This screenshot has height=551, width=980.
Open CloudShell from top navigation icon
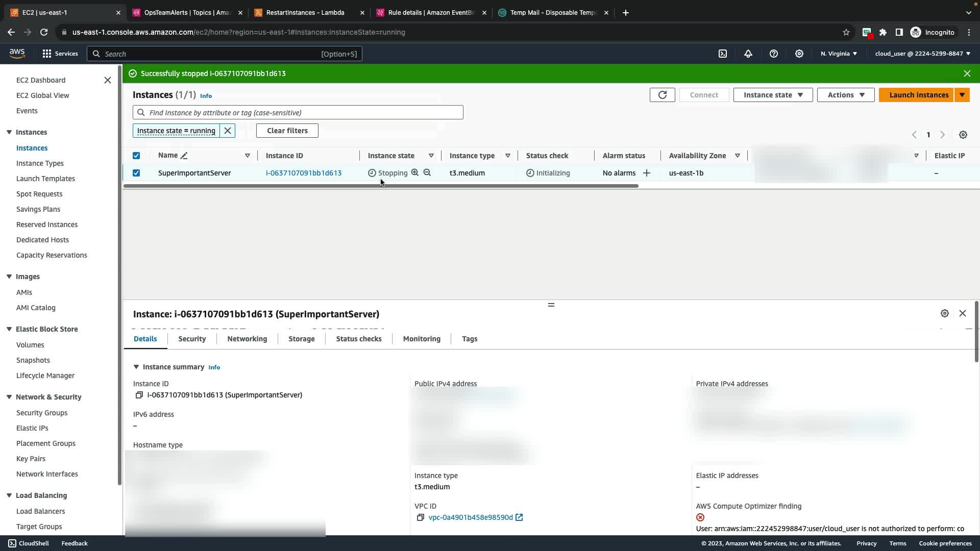click(723, 54)
